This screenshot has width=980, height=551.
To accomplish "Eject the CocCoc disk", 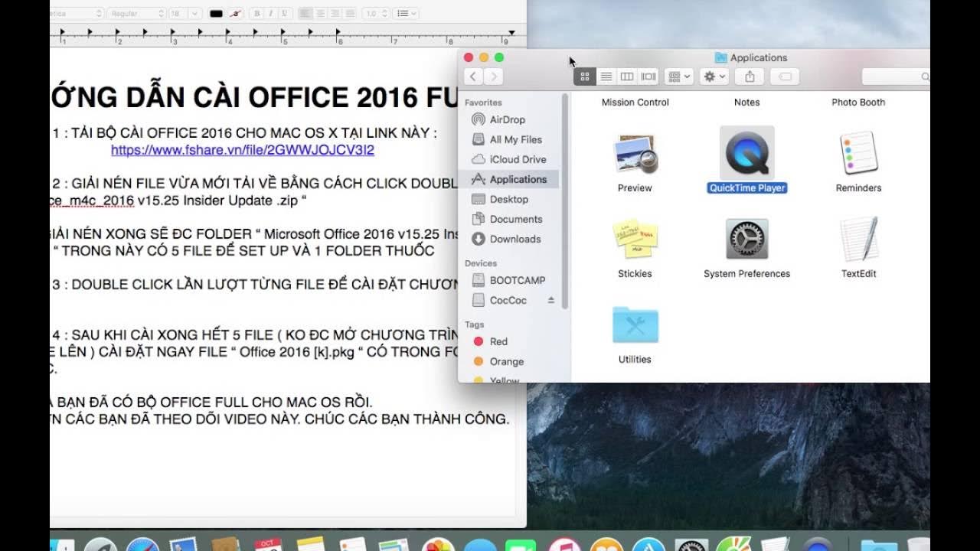I will [550, 301].
